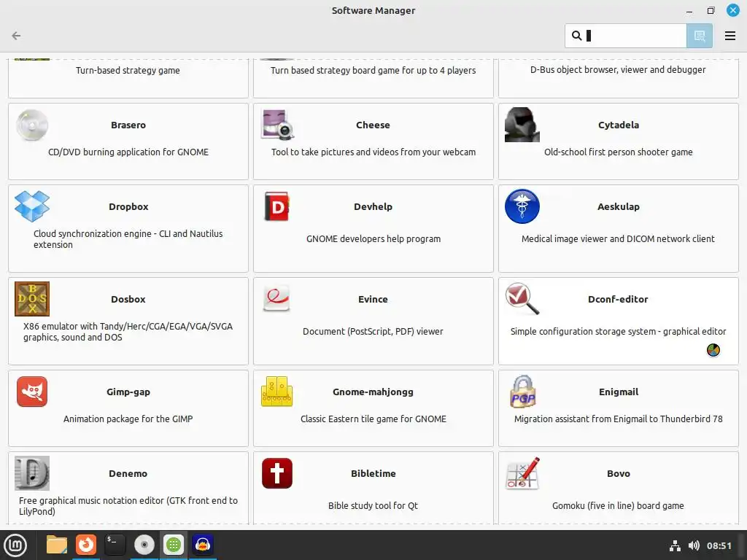Open the Brasero app title
The image size is (747, 560).
[x=128, y=125]
